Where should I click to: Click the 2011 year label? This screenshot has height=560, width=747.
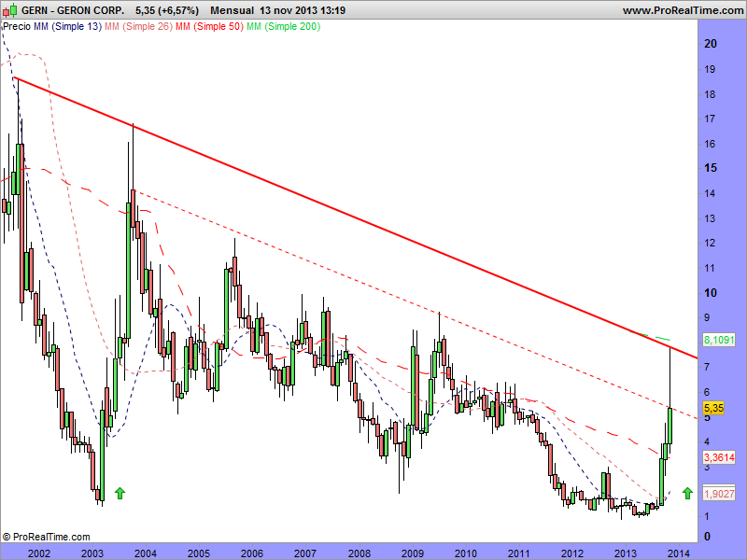[519, 553]
